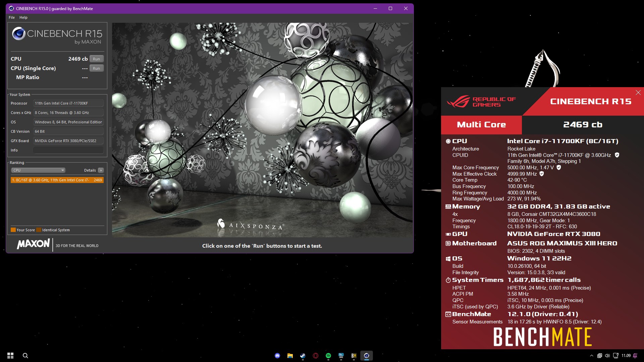Click the 2469 cb score in overlay
The height and width of the screenshot is (362, 644).
pos(583,125)
